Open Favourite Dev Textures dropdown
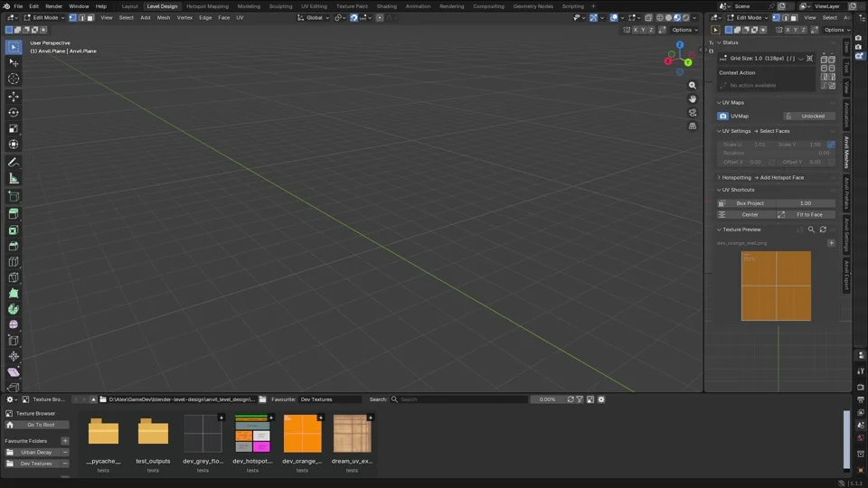 pos(330,399)
